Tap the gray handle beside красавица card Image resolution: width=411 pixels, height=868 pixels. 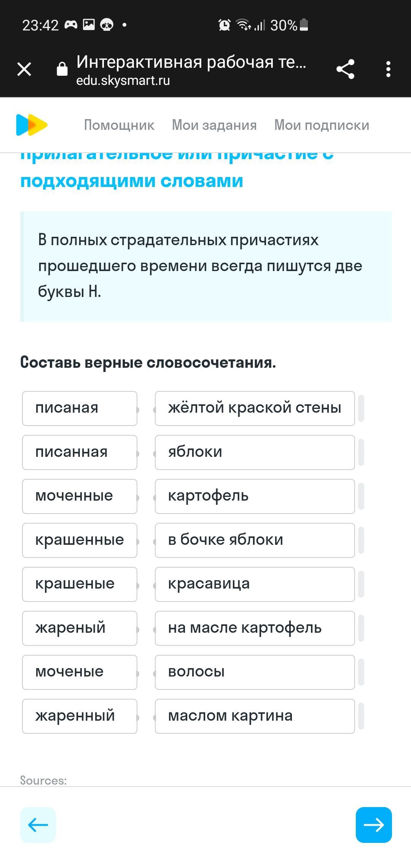[361, 584]
